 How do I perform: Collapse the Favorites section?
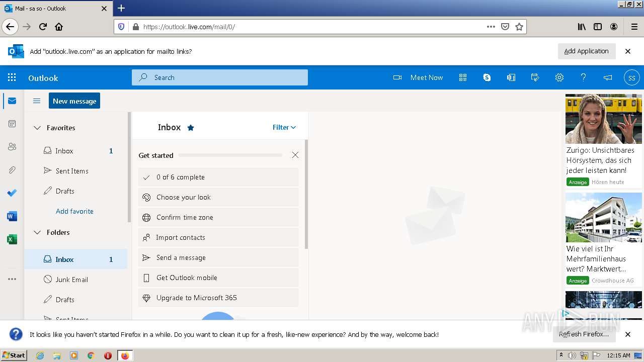pos(37,128)
